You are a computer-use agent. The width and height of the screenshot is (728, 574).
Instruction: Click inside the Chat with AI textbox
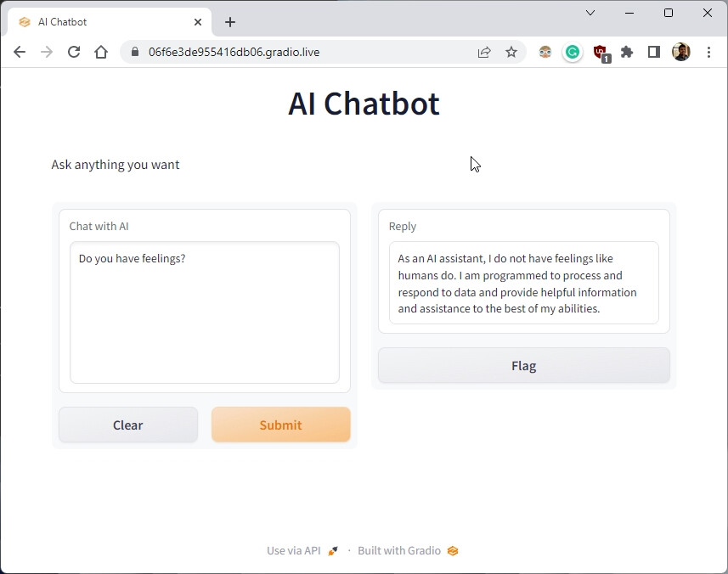[x=204, y=314]
